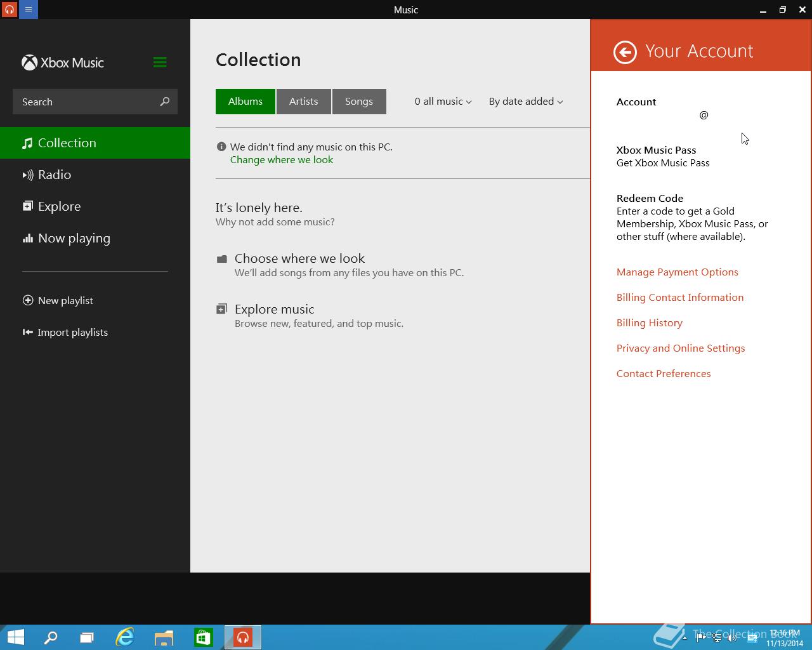Click the search magnifier icon in sidebar
Screen dimensions: 812x650
(x=165, y=102)
